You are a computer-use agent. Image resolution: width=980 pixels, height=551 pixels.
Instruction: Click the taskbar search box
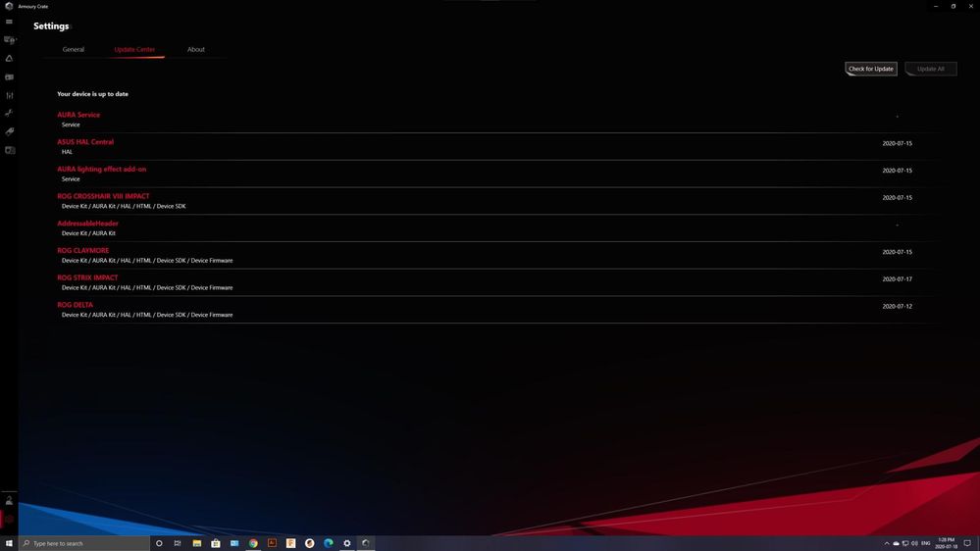pyautogui.click(x=84, y=543)
